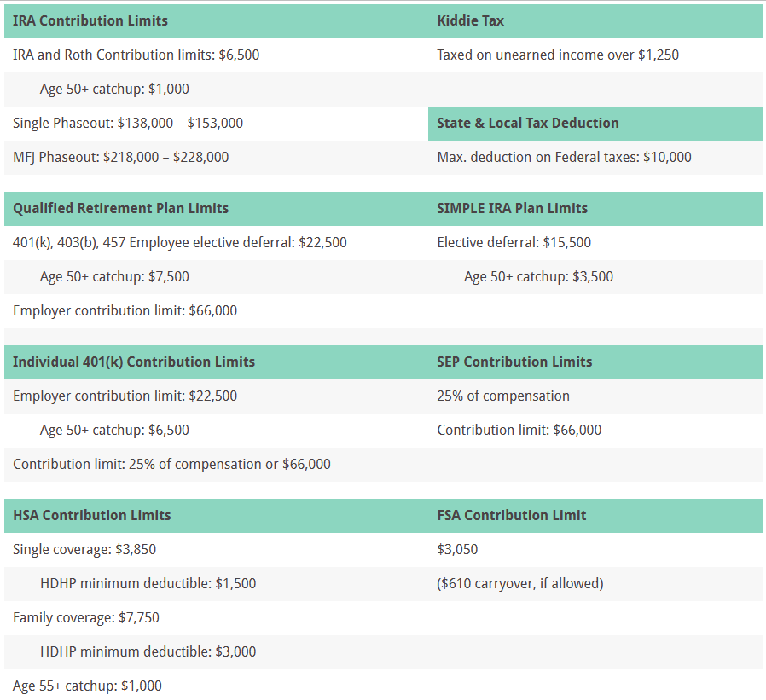The image size is (766, 700).
Task: Click the Age 50+ catchup $7,500 line
Action: point(114,276)
